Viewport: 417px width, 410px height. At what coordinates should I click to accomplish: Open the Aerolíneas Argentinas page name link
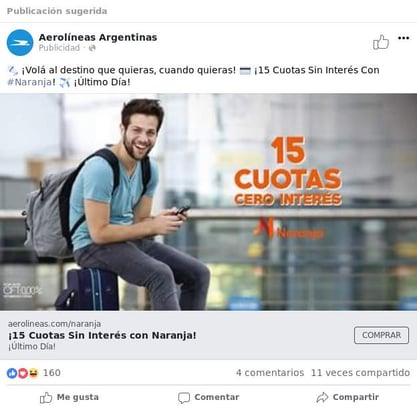[98, 37]
